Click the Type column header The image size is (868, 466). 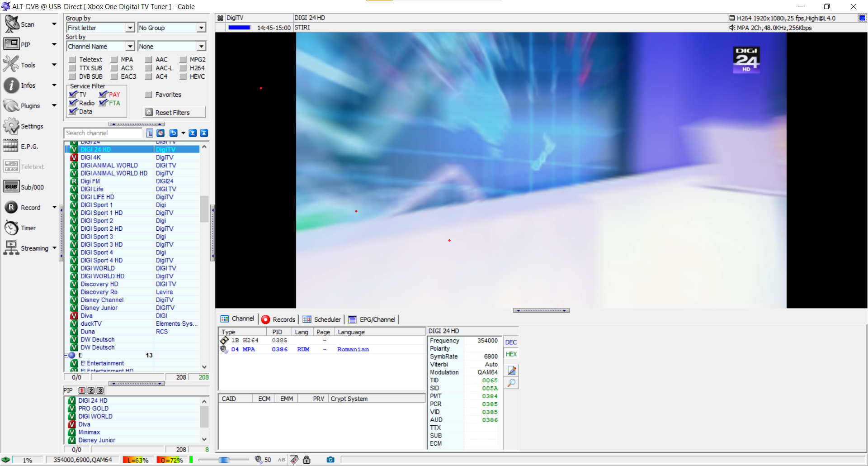tap(242, 332)
